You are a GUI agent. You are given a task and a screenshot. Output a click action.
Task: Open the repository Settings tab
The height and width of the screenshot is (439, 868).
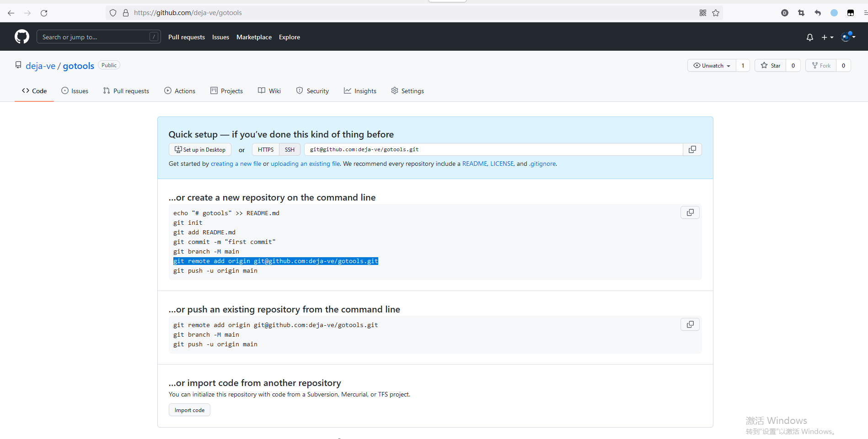[407, 91]
